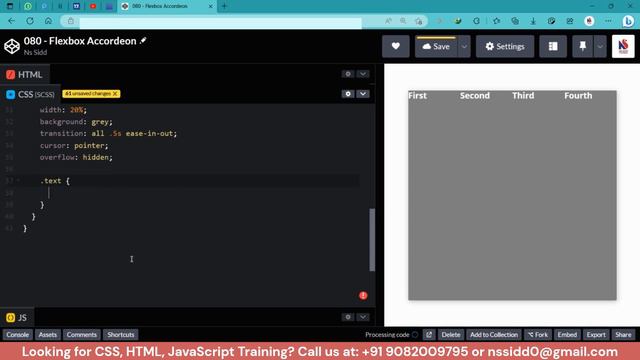The image size is (640, 360).
Task: Open the browser Collections icon
Action: tap(515, 21)
